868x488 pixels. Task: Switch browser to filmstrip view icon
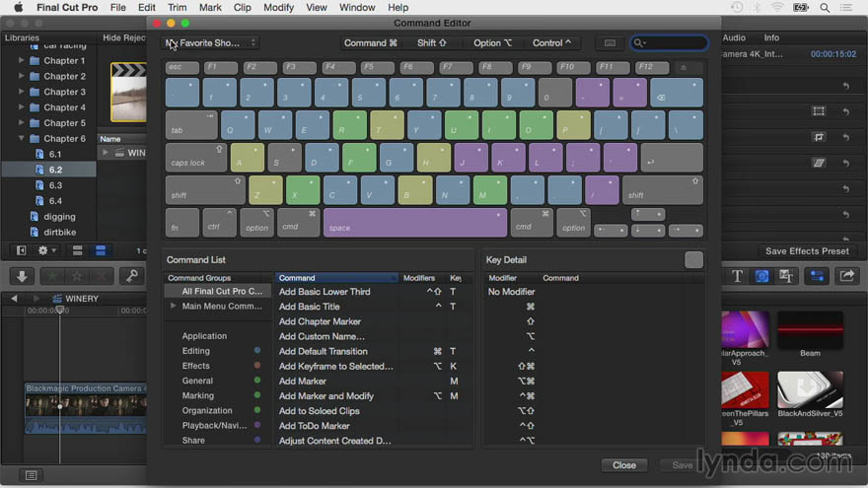click(78, 250)
